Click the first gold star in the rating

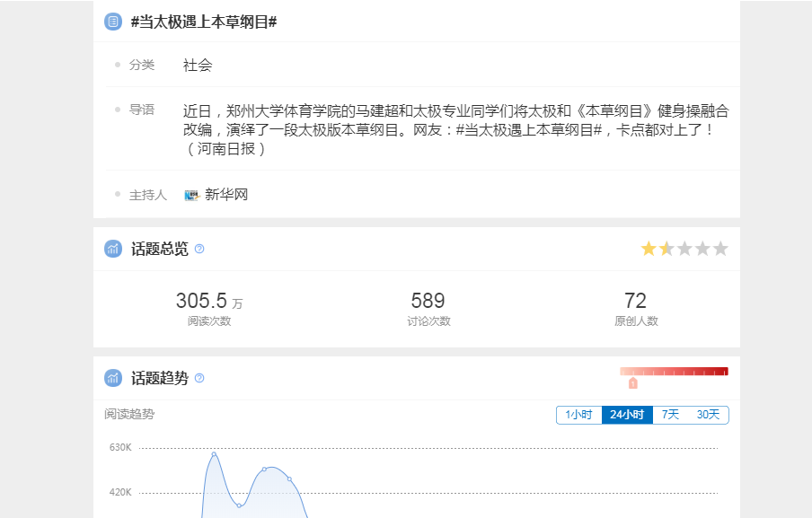649,249
